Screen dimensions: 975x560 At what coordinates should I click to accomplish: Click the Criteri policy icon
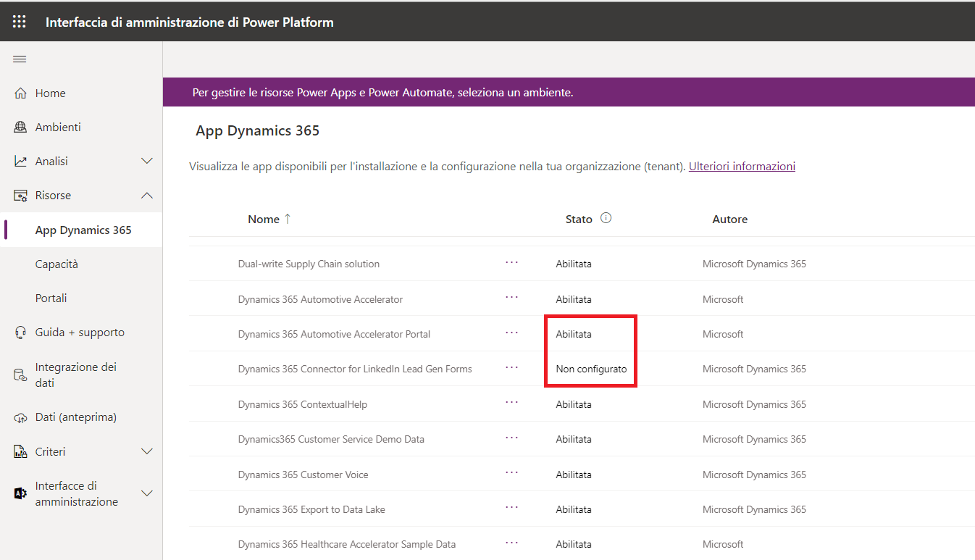click(20, 451)
